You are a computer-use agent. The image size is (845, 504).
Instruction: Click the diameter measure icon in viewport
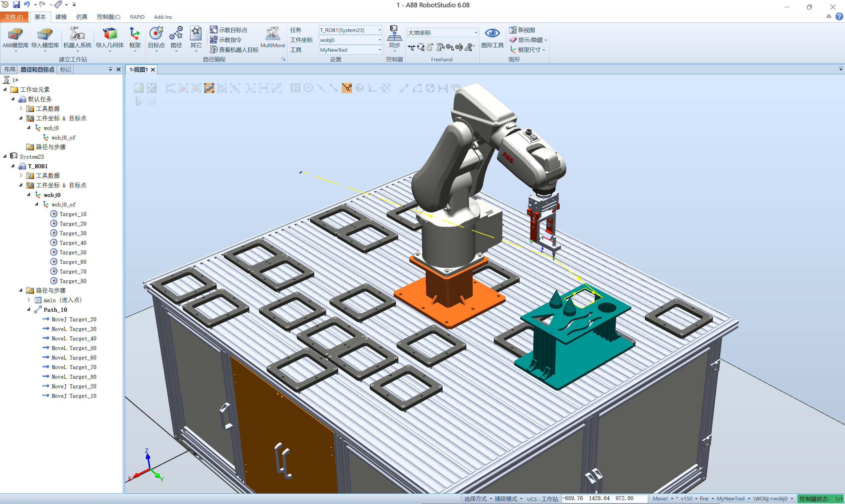pyautogui.click(x=430, y=88)
